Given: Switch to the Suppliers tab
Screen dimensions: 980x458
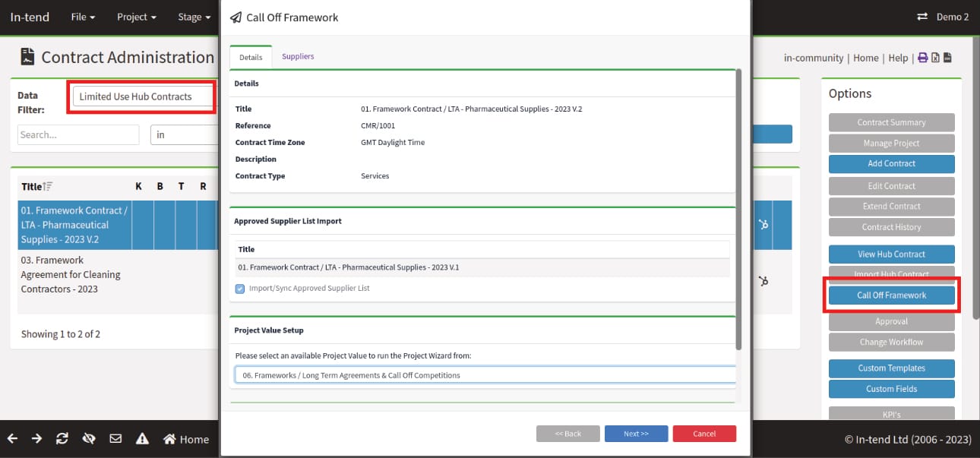Looking at the screenshot, I should [x=297, y=56].
